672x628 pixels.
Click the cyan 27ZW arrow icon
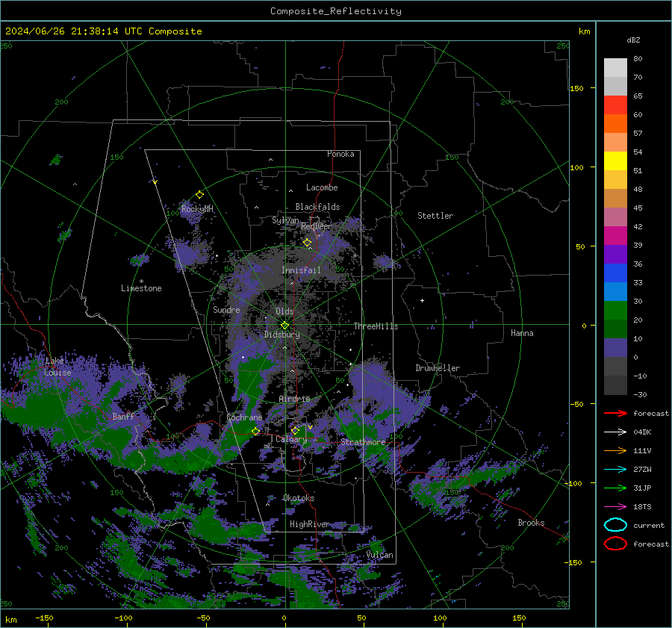615,470
